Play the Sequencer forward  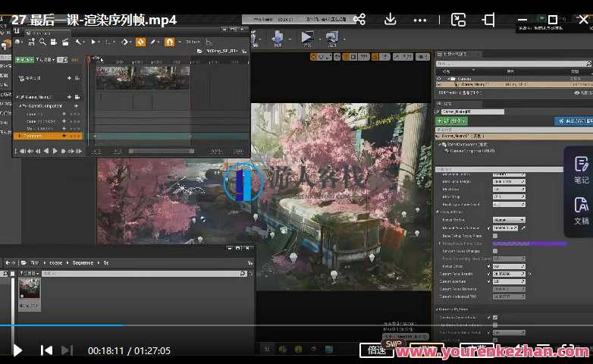click(55, 151)
